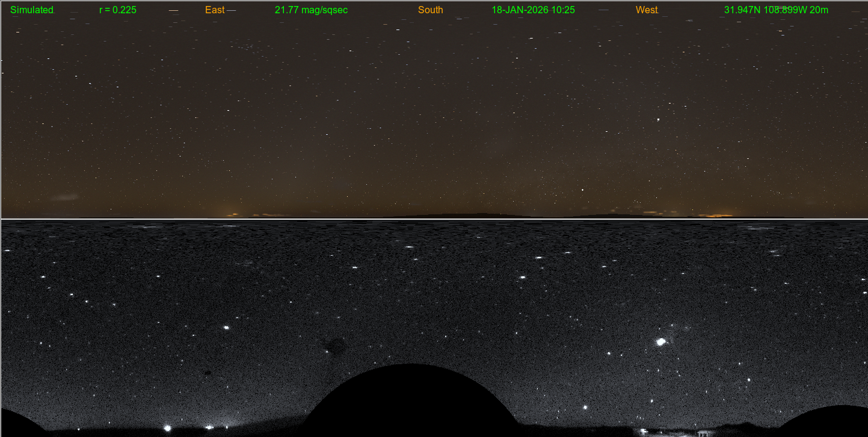This screenshot has height=437, width=868.
Task: Select the faint cloud in the simulated panel
Action: pos(64,197)
